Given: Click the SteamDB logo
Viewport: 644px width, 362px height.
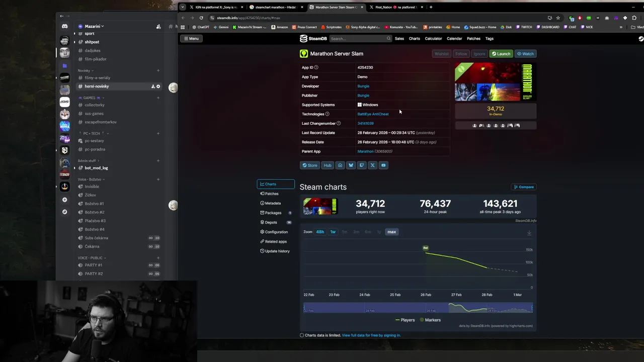Looking at the screenshot, I should [313, 39].
